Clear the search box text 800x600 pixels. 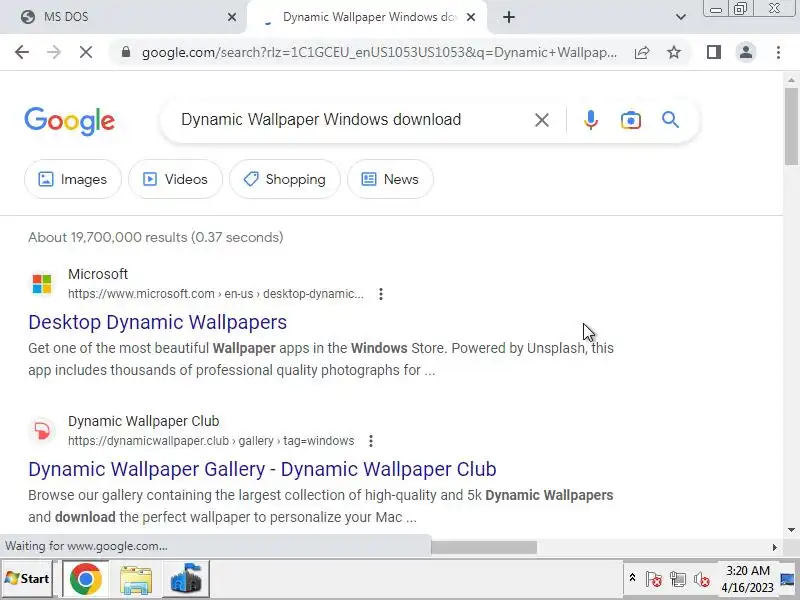click(542, 120)
